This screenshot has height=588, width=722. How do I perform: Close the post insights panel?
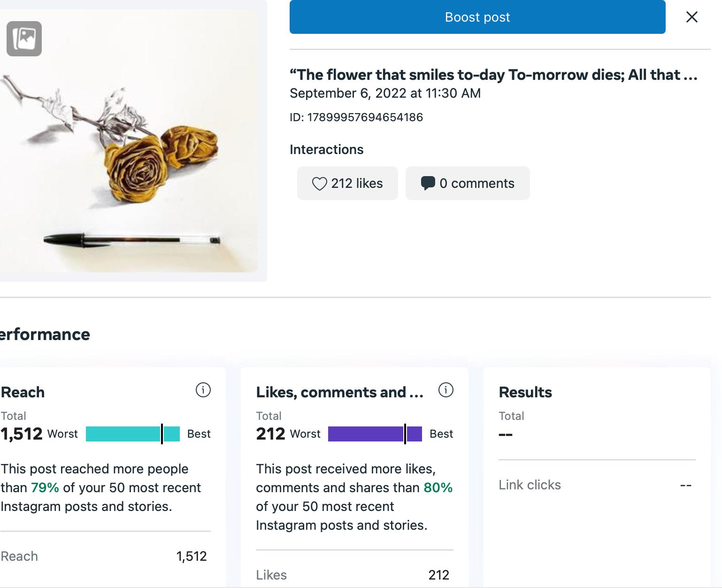click(691, 17)
